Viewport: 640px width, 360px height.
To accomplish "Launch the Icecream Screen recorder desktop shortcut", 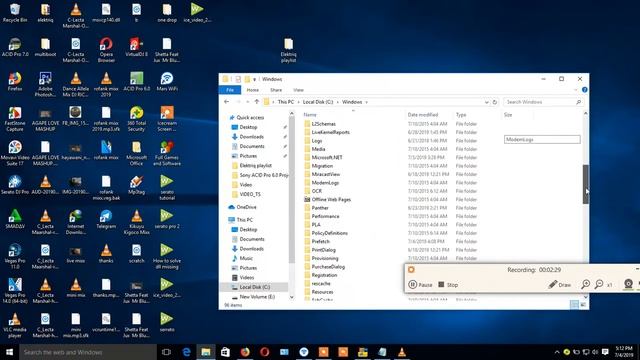I will 167,119.
